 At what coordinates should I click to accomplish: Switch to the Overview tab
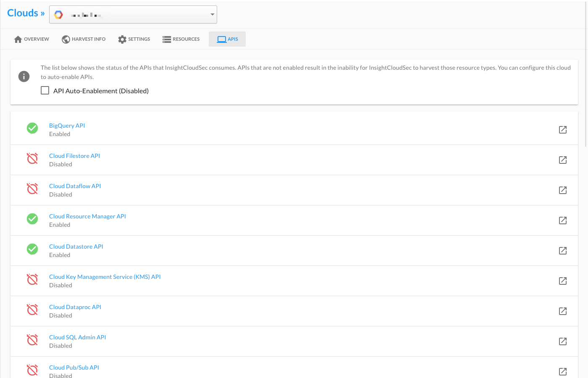(x=31, y=39)
